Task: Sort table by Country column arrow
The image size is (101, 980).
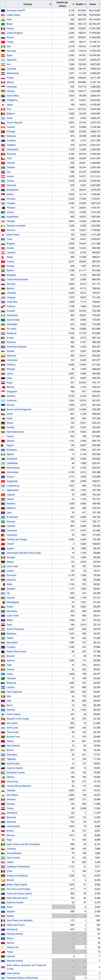Action: pyautogui.click(x=50, y=4)
